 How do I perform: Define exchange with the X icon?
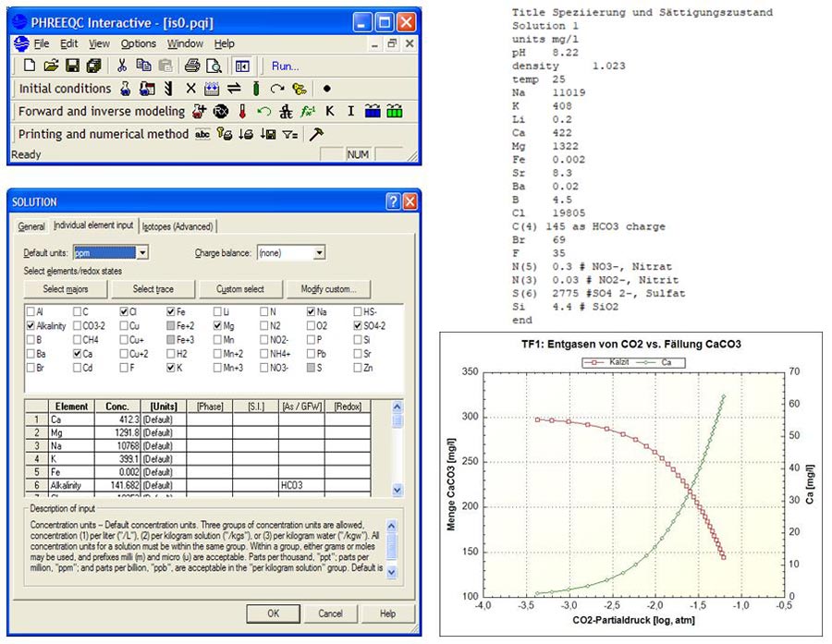[x=191, y=89]
